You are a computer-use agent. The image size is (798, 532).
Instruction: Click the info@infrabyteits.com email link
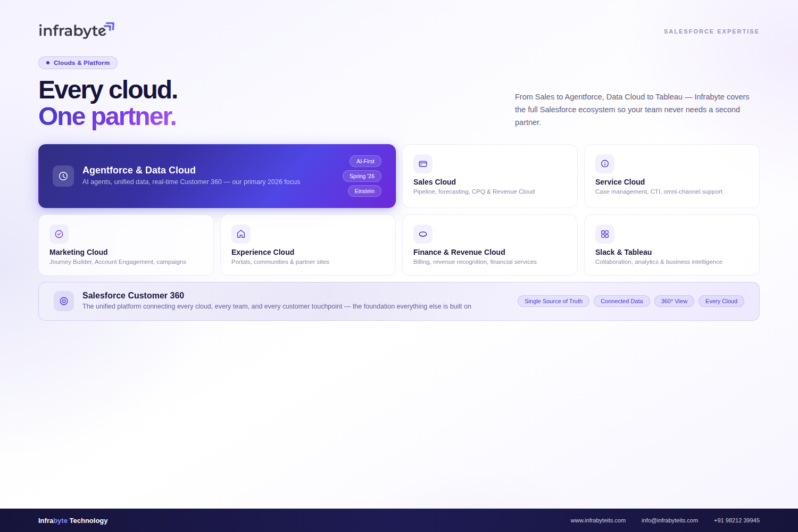[669, 520]
